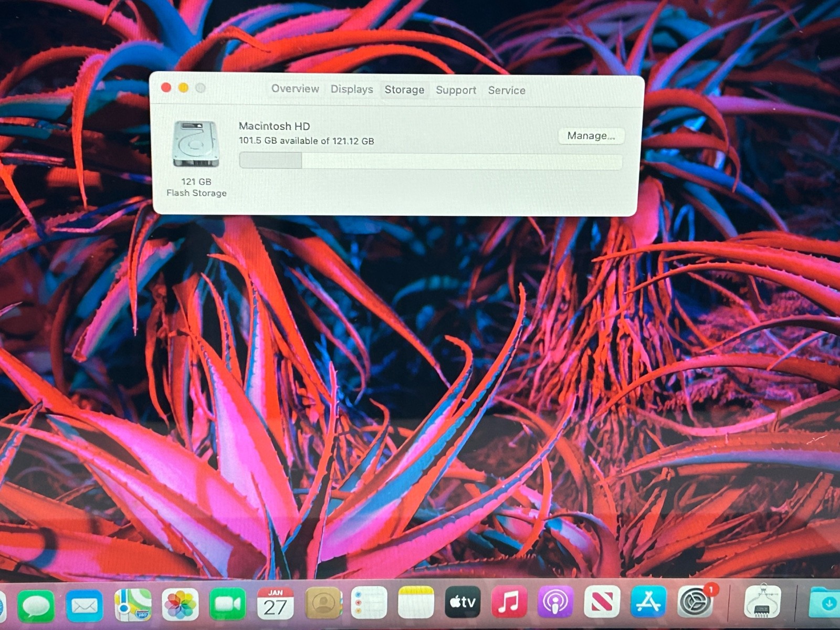Open the Calendar showing Jan 27
The image size is (840, 630).
(x=275, y=603)
